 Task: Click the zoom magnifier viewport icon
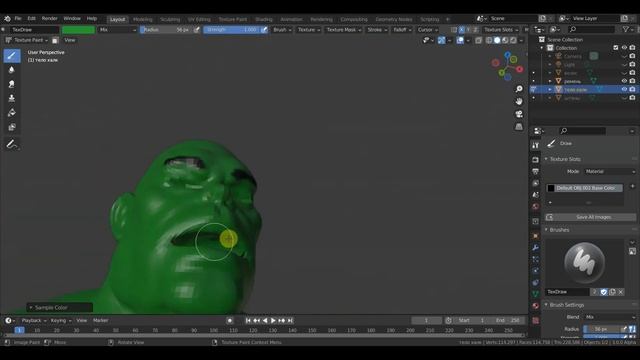(519, 89)
